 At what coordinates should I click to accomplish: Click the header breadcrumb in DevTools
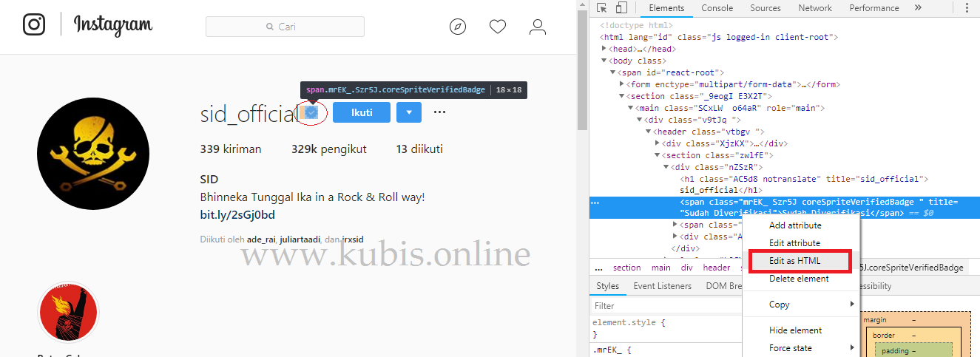pyautogui.click(x=716, y=268)
